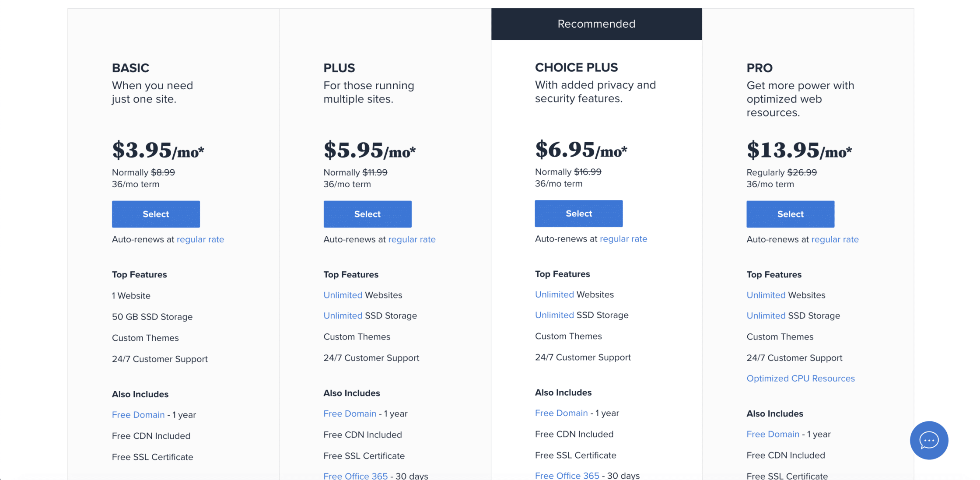Open Free Office 365 link in Plus
This screenshot has height=480, width=980.
coord(355,476)
